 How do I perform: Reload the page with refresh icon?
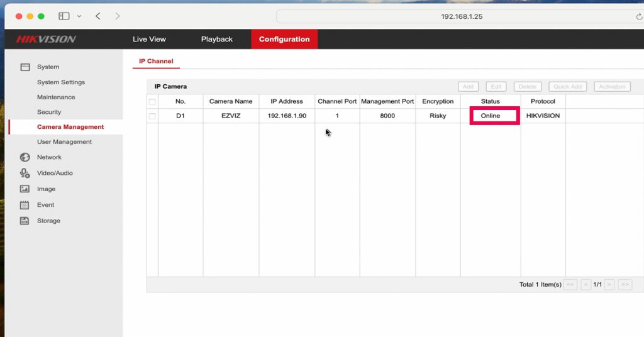[x=639, y=16]
